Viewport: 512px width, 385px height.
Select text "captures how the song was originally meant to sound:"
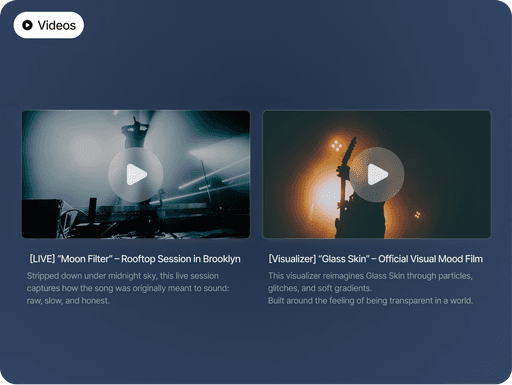[x=128, y=288]
